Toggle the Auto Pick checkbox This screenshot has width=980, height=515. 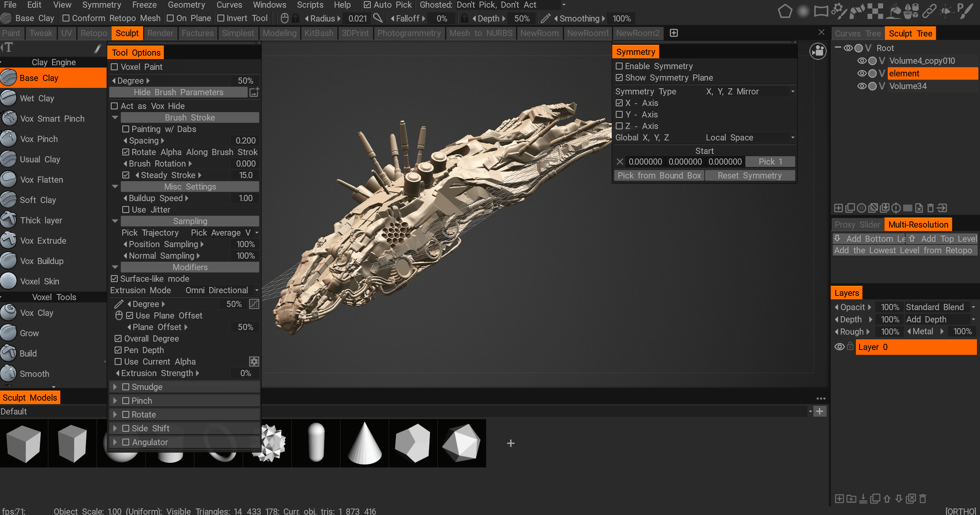coord(367,5)
